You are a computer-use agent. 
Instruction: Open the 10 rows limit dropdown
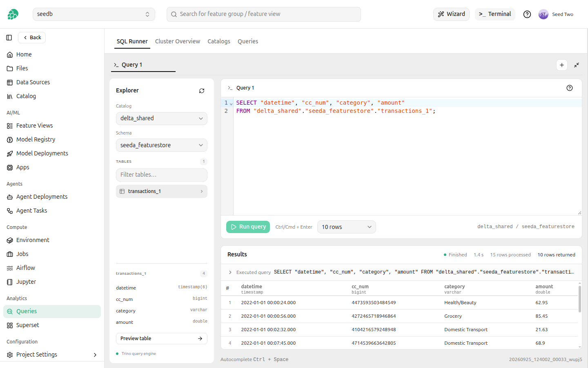[x=347, y=227]
